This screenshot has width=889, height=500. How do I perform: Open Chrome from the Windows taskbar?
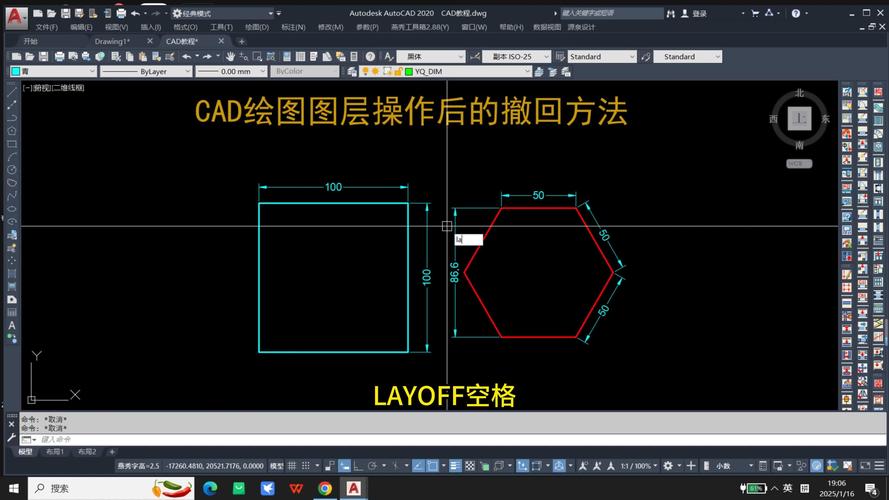[x=325, y=488]
